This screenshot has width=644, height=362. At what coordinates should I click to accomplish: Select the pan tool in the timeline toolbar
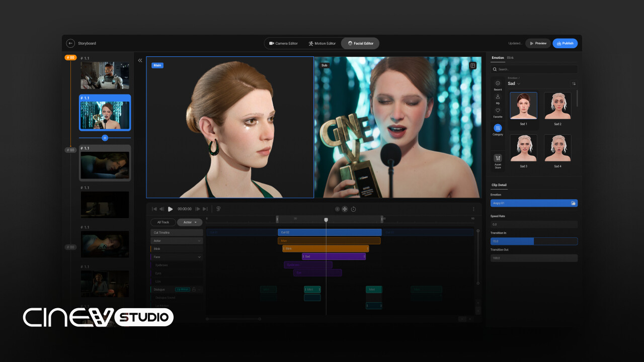[x=345, y=209]
